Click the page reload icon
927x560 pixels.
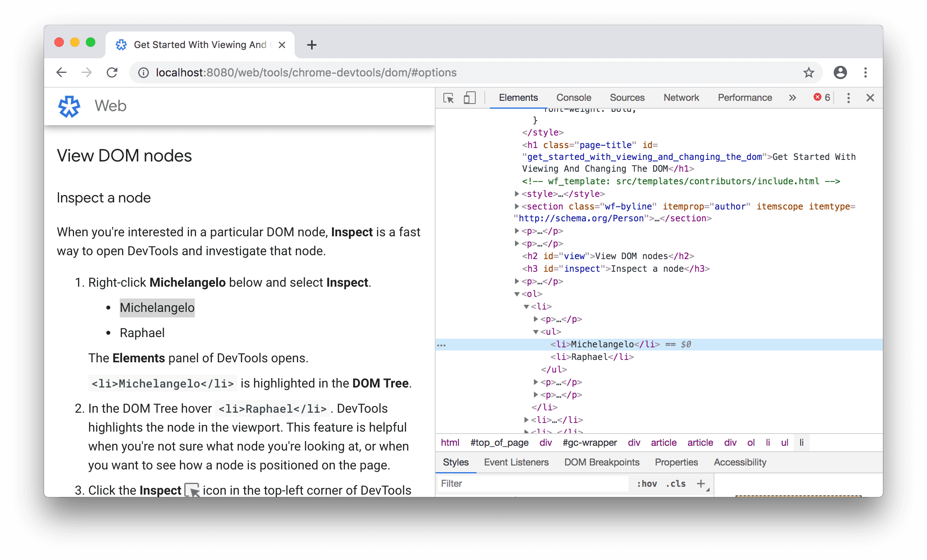pyautogui.click(x=112, y=73)
